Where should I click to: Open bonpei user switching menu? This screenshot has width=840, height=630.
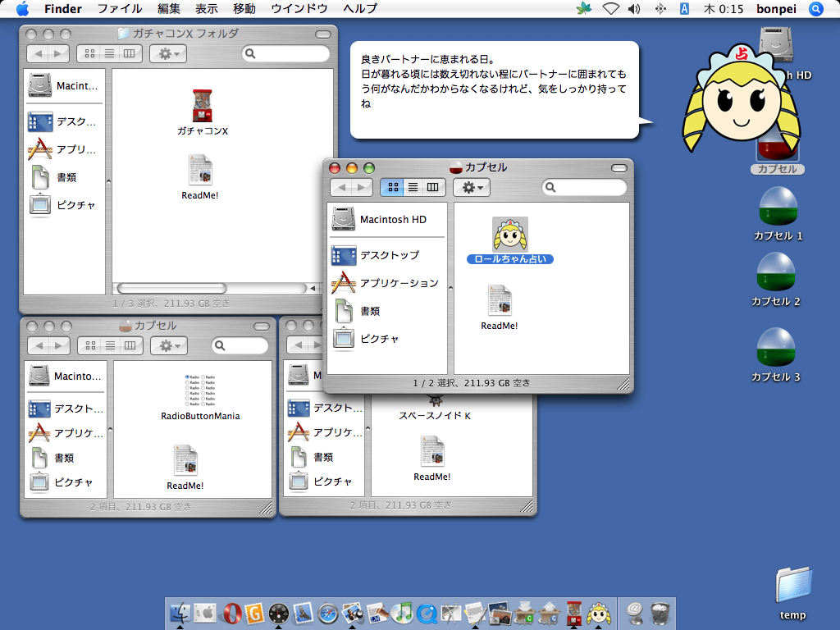tap(776, 8)
